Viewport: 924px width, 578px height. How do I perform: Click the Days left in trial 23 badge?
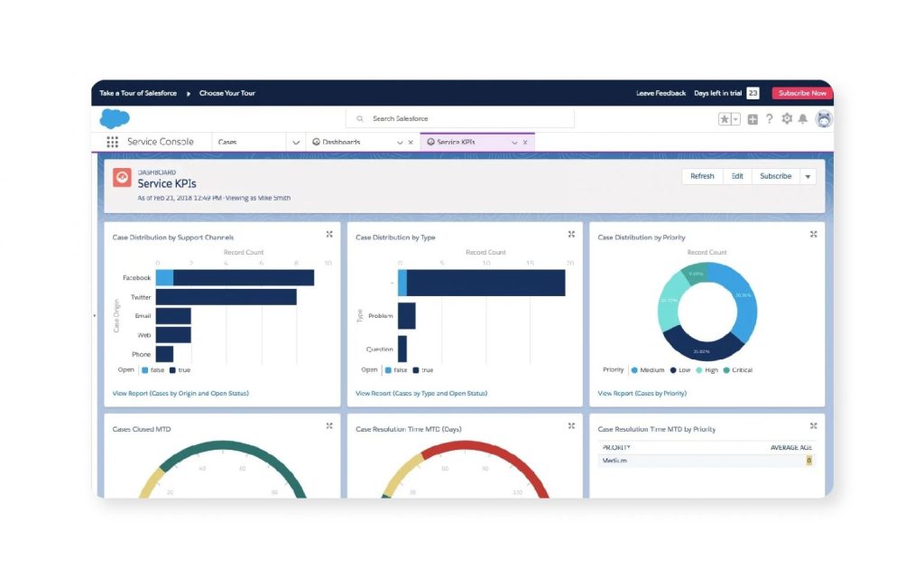(753, 93)
